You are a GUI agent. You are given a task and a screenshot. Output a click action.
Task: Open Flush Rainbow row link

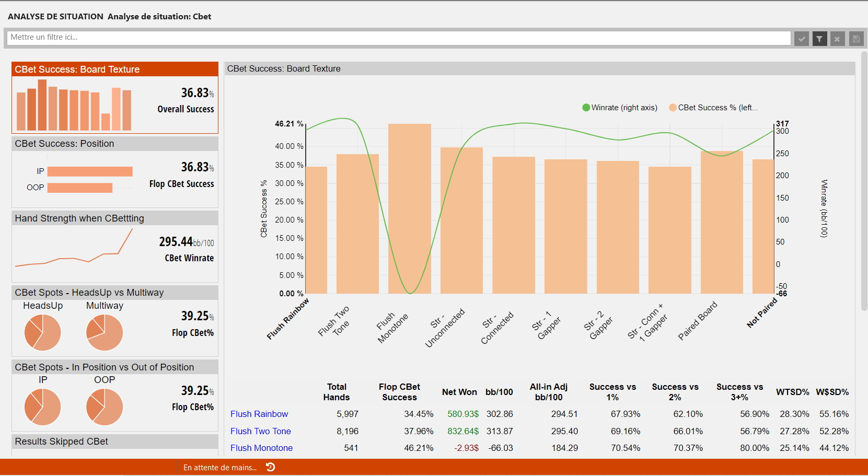point(259,414)
